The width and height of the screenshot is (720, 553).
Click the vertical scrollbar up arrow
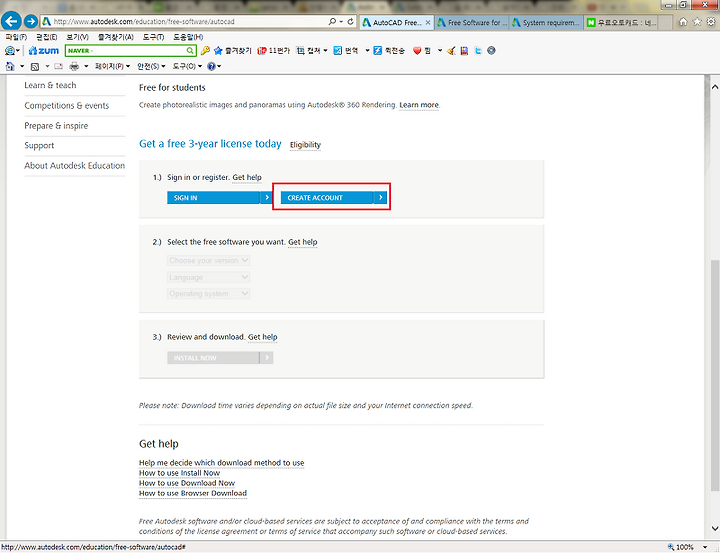714,87
